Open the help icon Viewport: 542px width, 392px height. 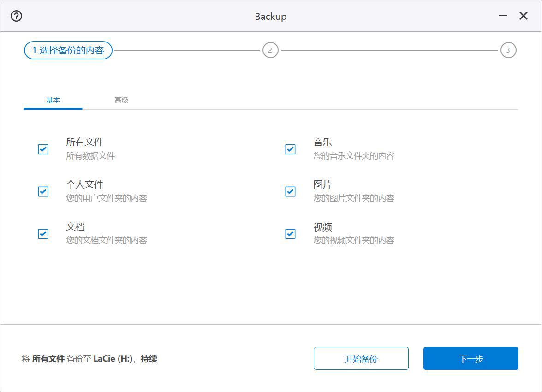(x=16, y=16)
